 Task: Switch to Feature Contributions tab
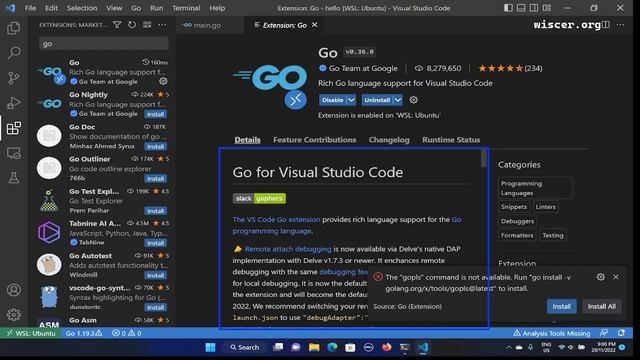[314, 140]
